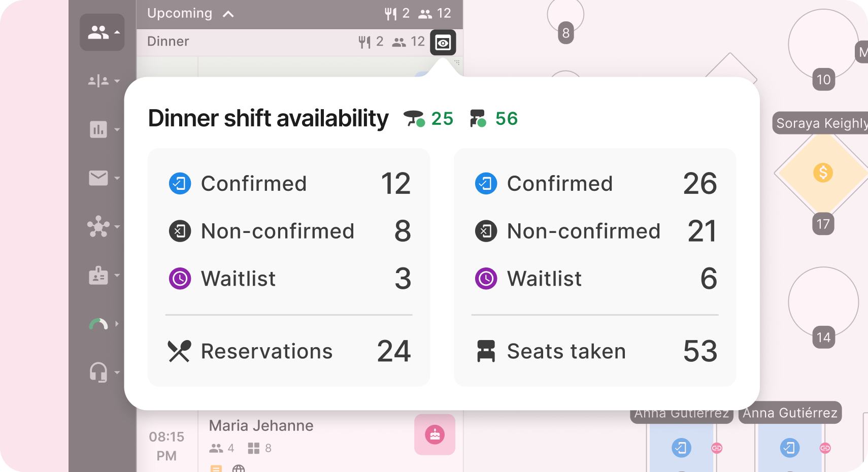The height and width of the screenshot is (472, 868).
Task: Toggle the Dinner availability eye icon
Action: pyautogui.click(x=443, y=43)
